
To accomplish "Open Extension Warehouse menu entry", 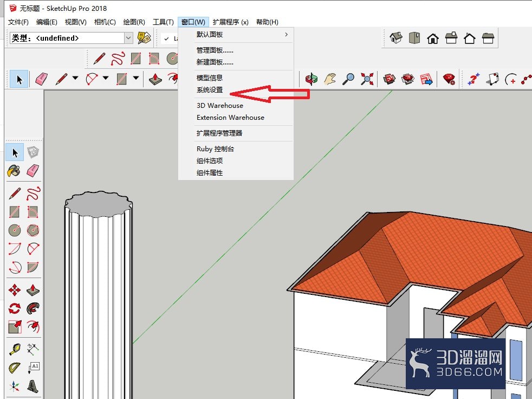I will coord(230,118).
